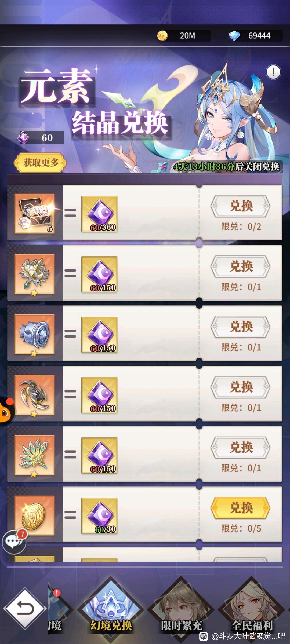Tap the blue diamond gem icon
The height and width of the screenshot is (644, 290).
[234, 36]
